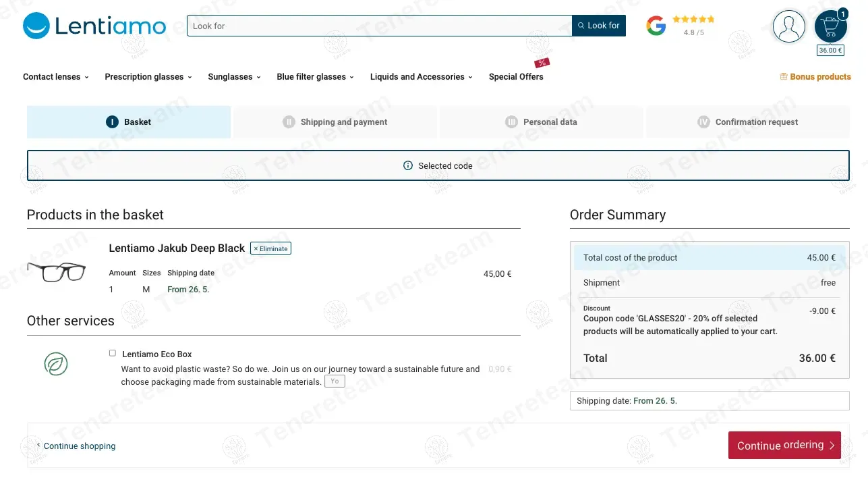Screen dimensions: 868x480
Task: Click the shipping date From 26. 5. under product
Action: click(x=188, y=290)
